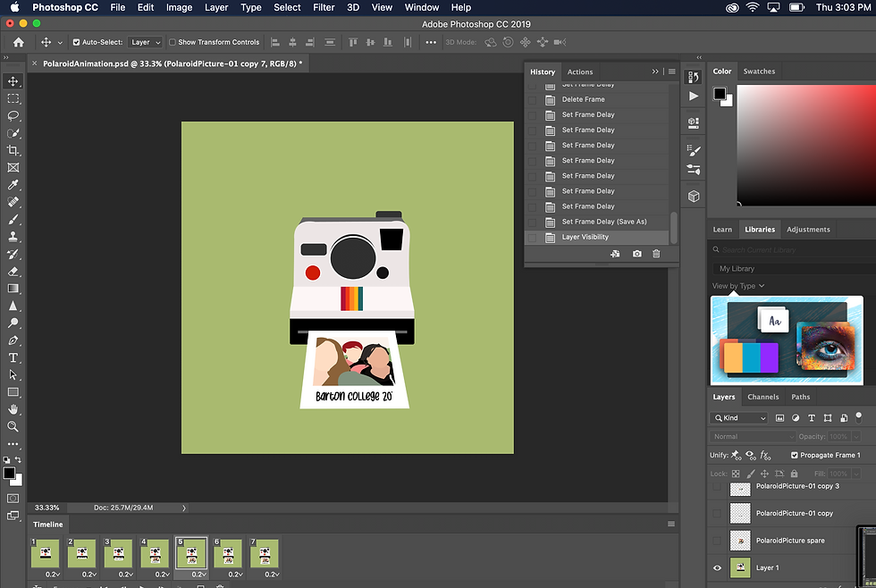Click foreground swatch in Color panel

[x=720, y=93]
